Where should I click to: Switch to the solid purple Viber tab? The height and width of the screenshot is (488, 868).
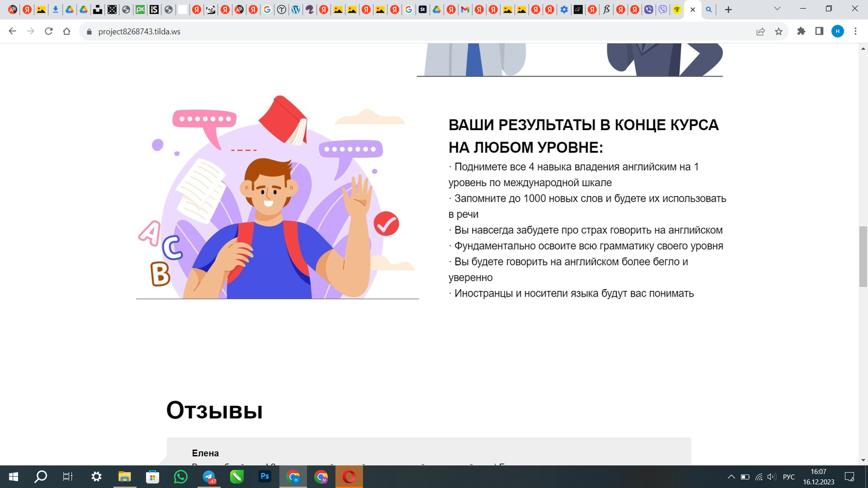(649, 9)
